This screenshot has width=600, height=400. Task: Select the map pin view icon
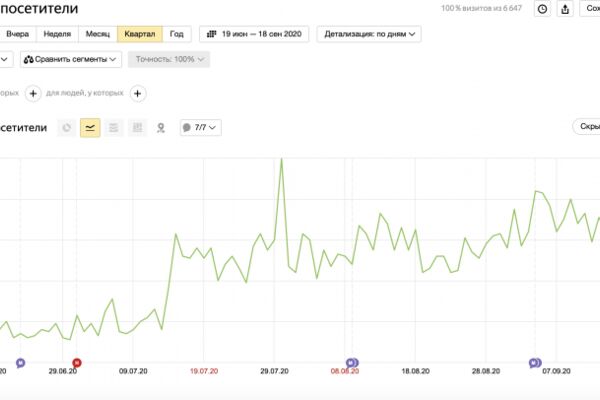coord(161,127)
